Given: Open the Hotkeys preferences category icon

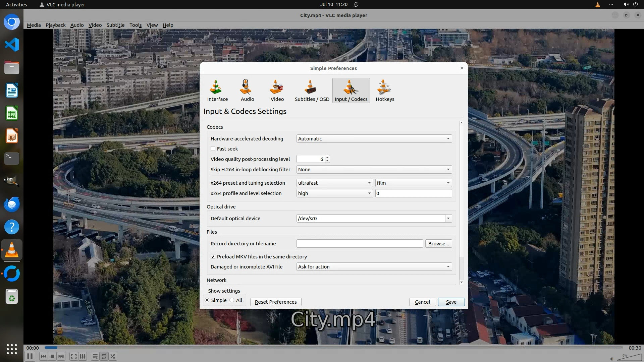Looking at the screenshot, I should [x=385, y=90].
